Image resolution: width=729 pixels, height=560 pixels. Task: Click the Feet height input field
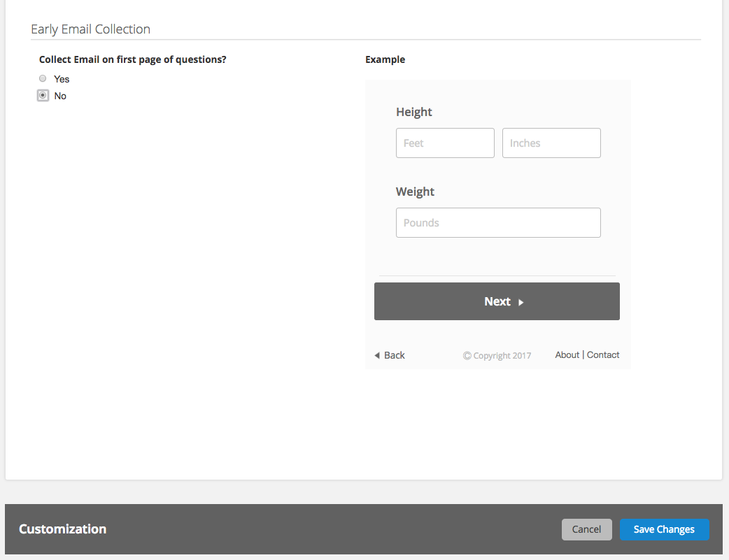coord(445,143)
